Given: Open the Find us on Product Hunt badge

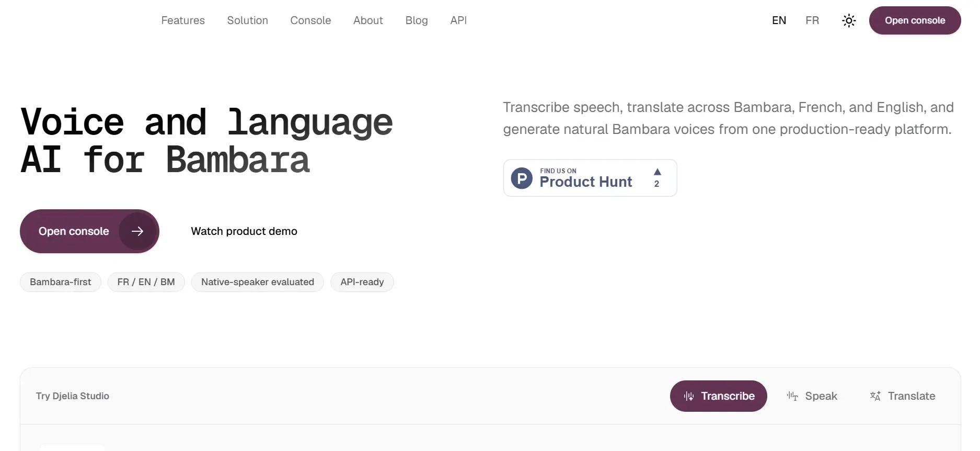Looking at the screenshot, I should tap(590, 178).
